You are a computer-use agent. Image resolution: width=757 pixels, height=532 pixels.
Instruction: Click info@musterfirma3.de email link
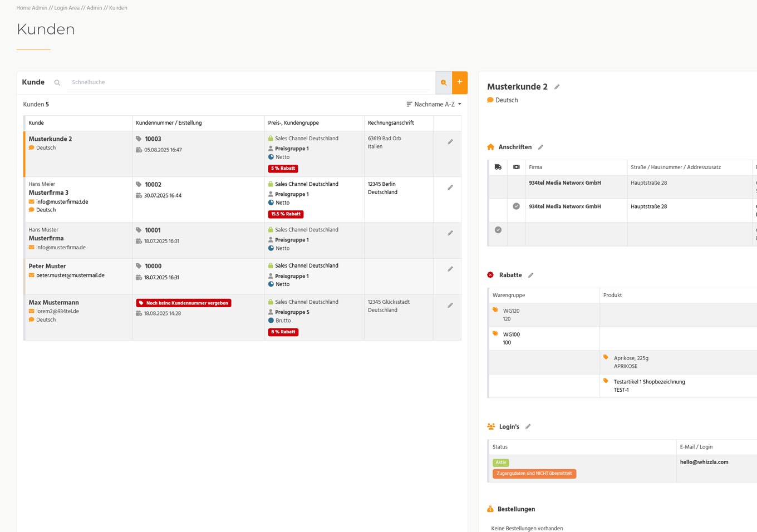62,202
